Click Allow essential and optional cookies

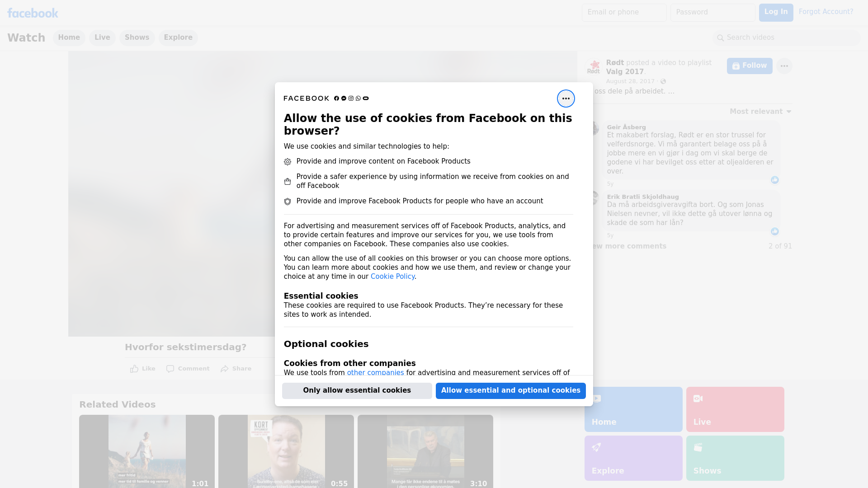click(510, 391)
